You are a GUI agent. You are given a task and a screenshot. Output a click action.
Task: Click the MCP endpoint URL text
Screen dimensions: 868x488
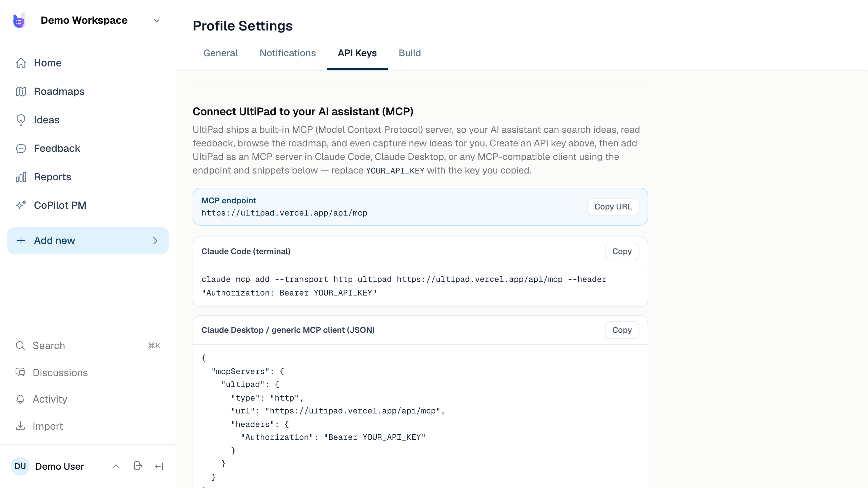[284, 213]
